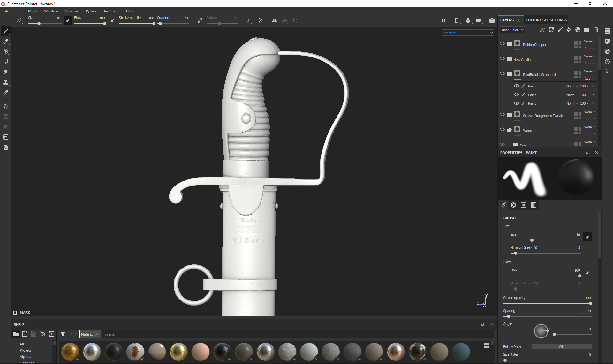This screenshot has height=364, width=613.
Task: Open the Base Color channel dropdown
Action: [512, 30]
